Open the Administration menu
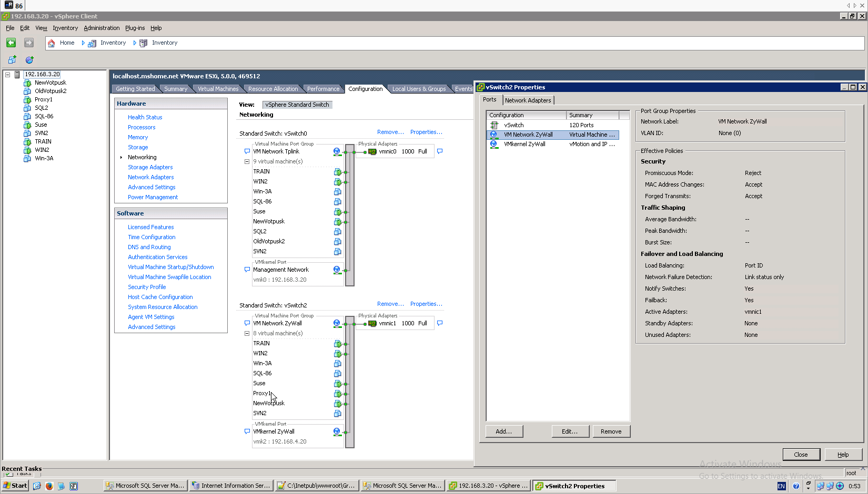868x494 pixels. pos(102,28)
